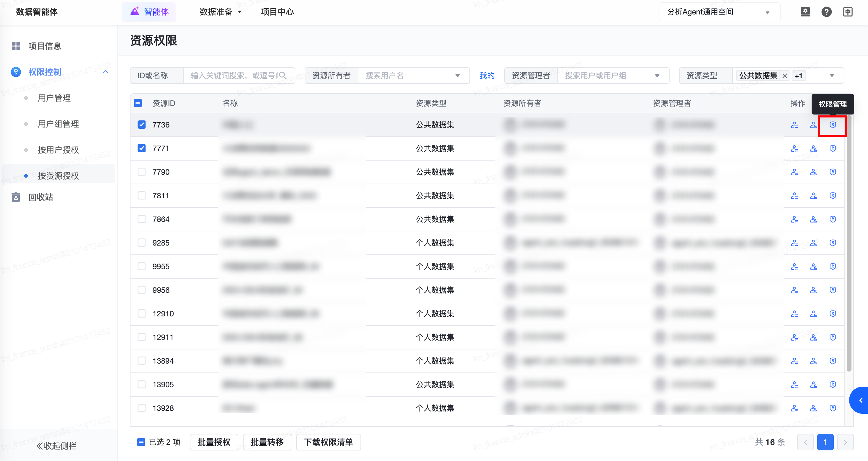Click pagination page 1 button

point(825,442)
